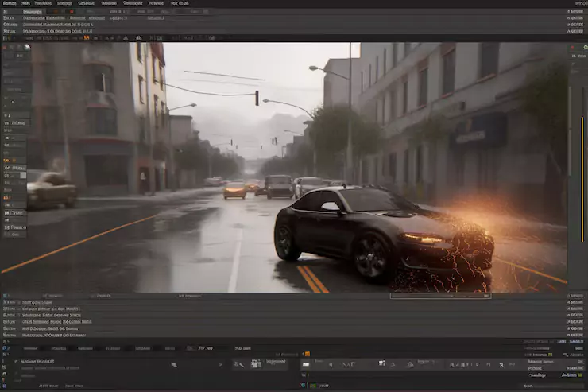The height and width of the screenshot is (392, 588).
Task: Click the green icon in the right panel's top corner
Action: (586, 47)
